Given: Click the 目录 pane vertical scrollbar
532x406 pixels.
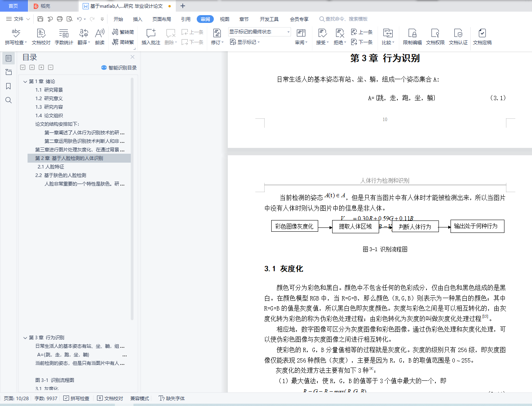Looking at the screenshot, I should tap(132, 199).
